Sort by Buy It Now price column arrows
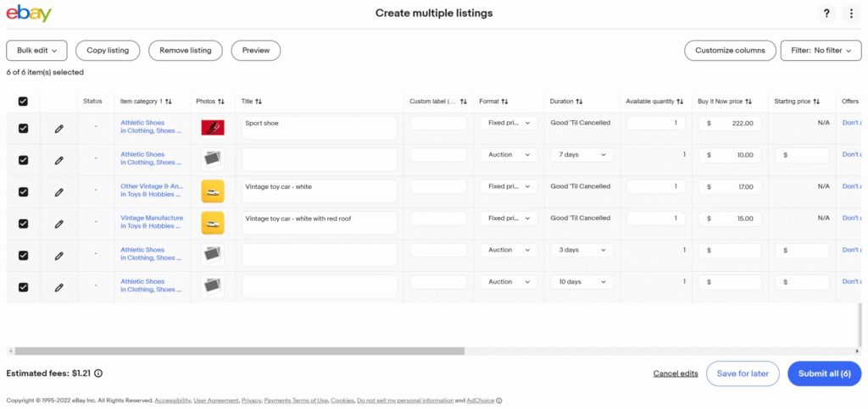 748,102
